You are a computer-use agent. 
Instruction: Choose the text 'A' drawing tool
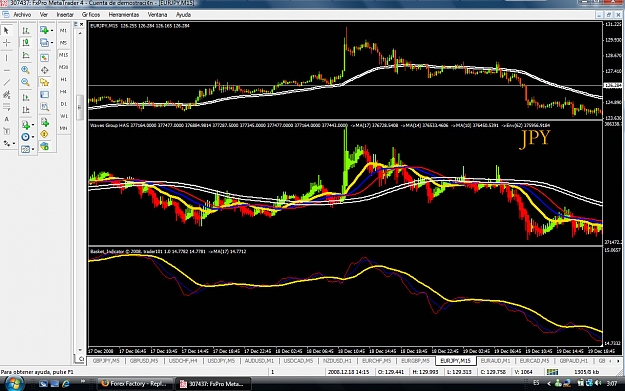(6, 119)
